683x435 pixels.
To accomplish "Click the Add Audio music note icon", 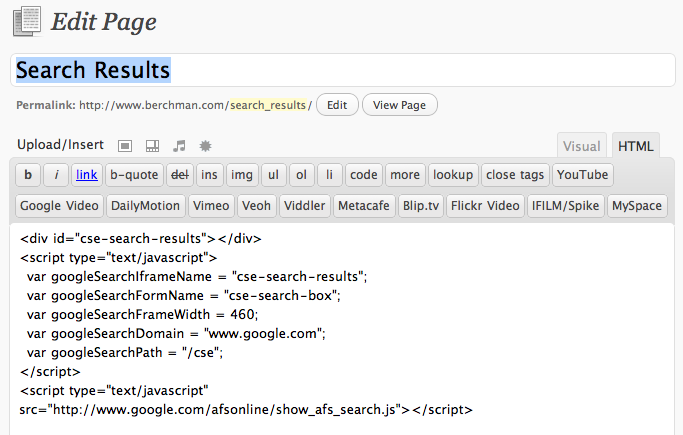I will [179, 146].
